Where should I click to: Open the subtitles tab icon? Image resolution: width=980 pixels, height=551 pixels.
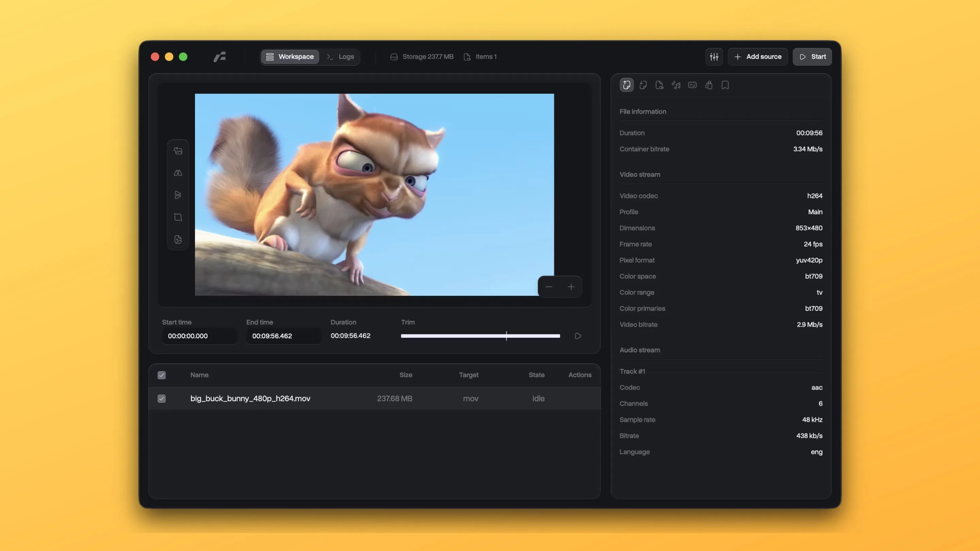(692, 85)
